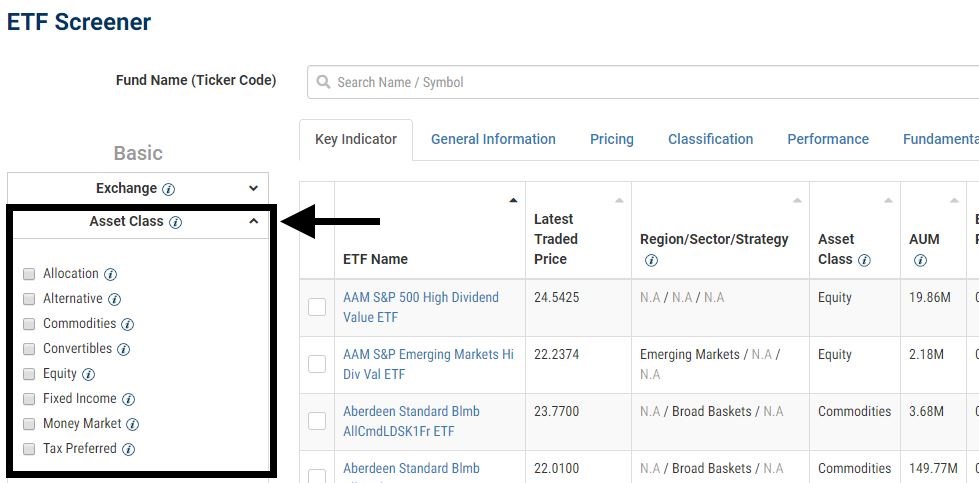979x483 pixels.
Task: Switch to the General Information tab
Action: pyautogui.click(x=493, y=139)
